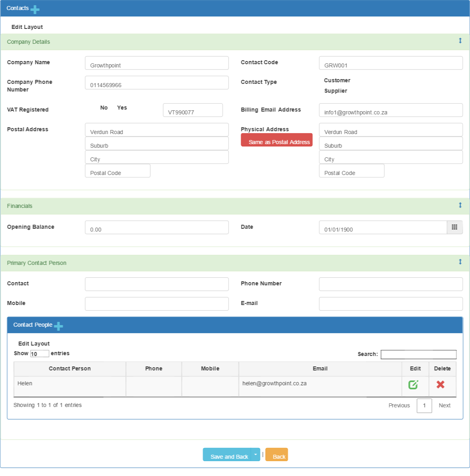Sort by Phone column header
This screenshot has height=476, width=470.
tap(154, 369)
